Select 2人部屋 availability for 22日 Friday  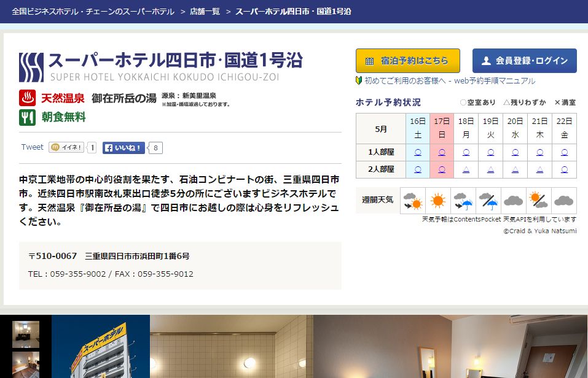tap(565, 170)
